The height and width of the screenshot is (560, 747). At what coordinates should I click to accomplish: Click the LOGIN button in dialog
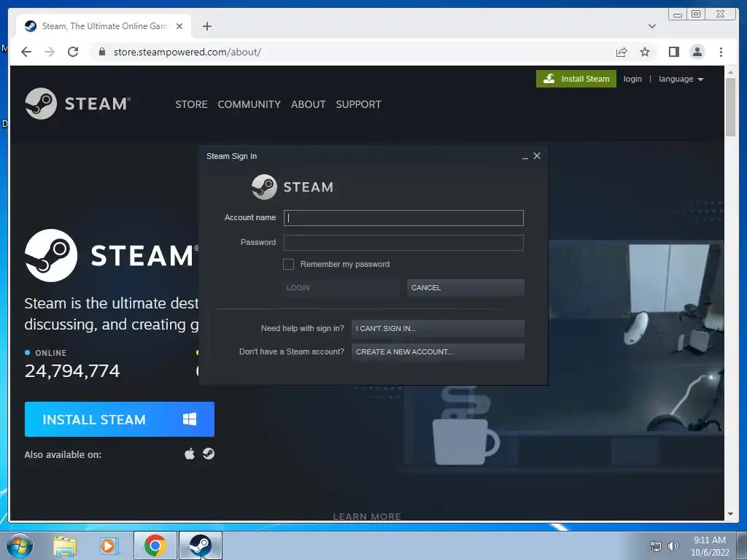(340, 287)
